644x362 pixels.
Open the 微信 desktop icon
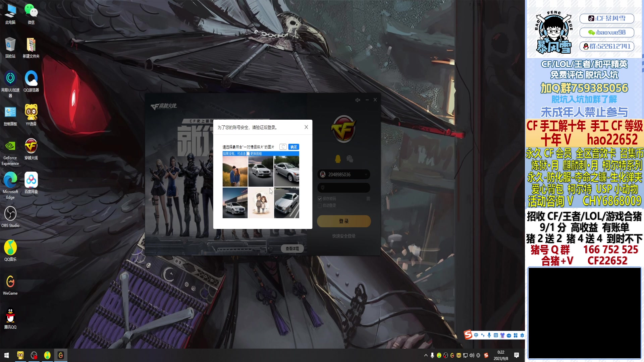pyautogui.click(x=31, y=14)
